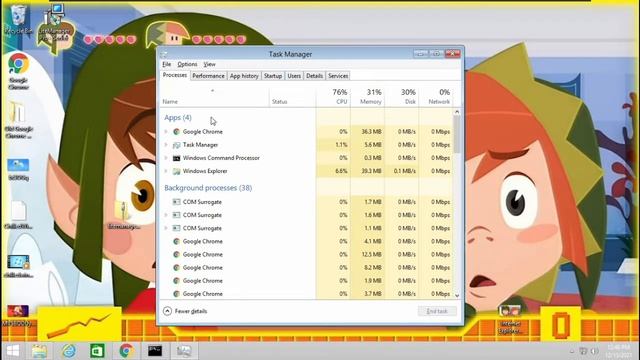Screen dimensions: 640x360
Task: Click the Google Chrome app row icon
Action: click(x=176, y=131)
